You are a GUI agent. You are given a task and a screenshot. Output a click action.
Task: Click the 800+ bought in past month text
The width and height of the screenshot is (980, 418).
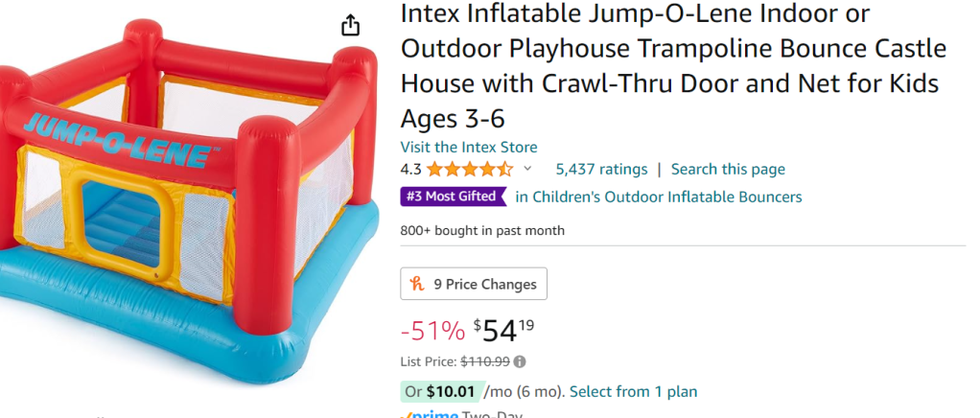(482, 230)
